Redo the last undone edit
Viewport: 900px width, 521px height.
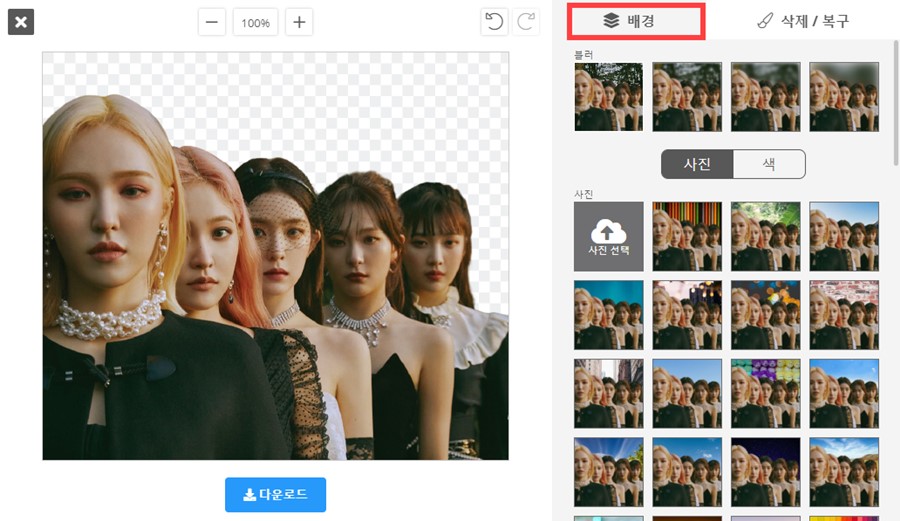[526, 22]
